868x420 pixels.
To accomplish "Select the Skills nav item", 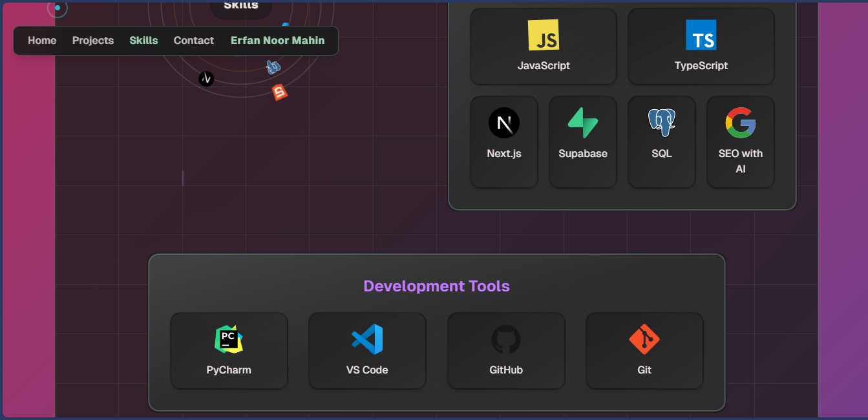I will pyautogui.click(x=143, y=40).
